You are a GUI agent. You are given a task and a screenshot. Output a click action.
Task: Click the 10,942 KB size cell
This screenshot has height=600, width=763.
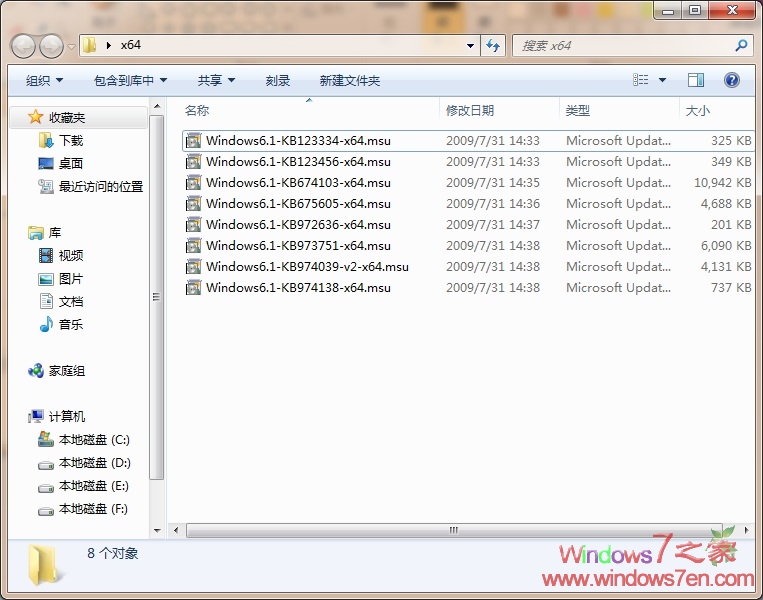pyautogui.click(x=723, y=182)
